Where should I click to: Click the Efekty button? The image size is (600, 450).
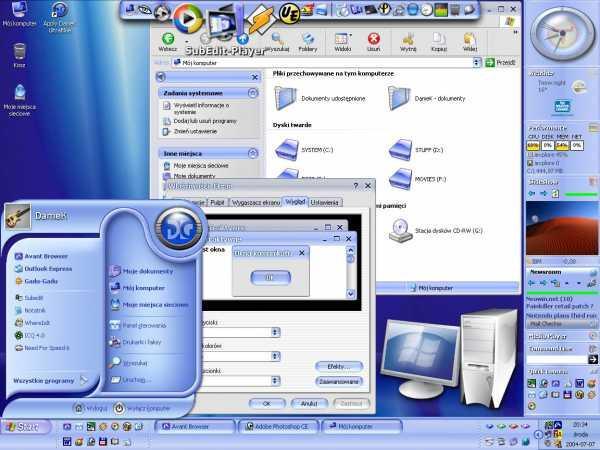339,367
